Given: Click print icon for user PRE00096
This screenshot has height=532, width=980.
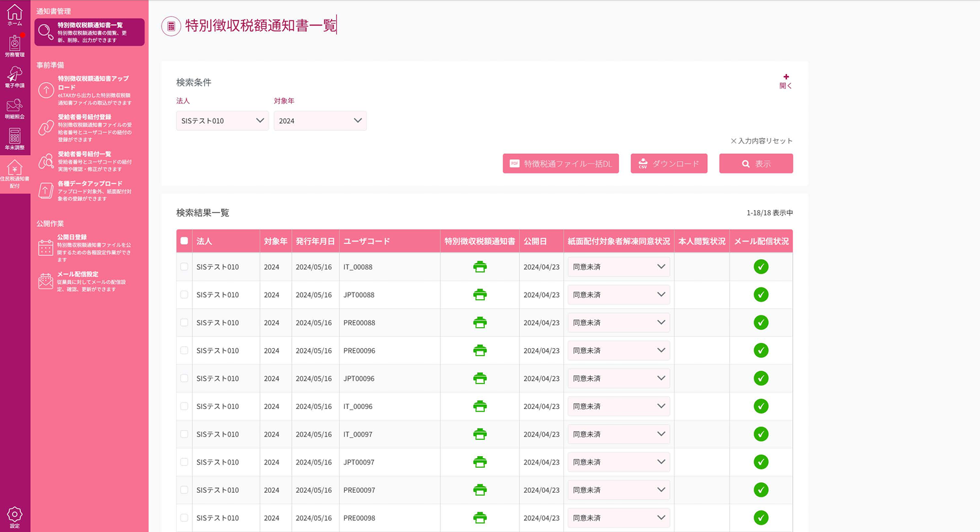Looking at the screenshot, I should tap(480, 351).
